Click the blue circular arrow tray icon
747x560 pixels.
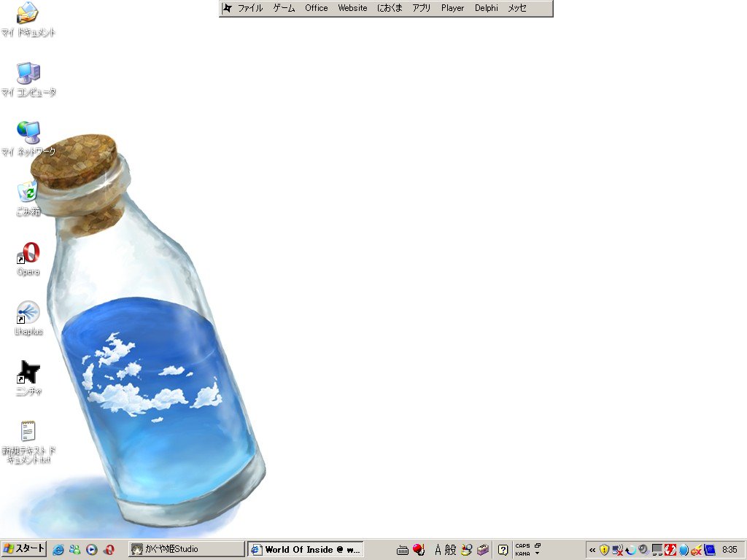tap(631, 550)
